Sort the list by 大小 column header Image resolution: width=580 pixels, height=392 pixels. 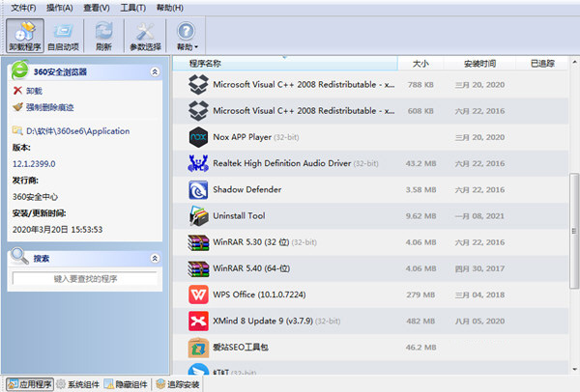pos(420,64)
